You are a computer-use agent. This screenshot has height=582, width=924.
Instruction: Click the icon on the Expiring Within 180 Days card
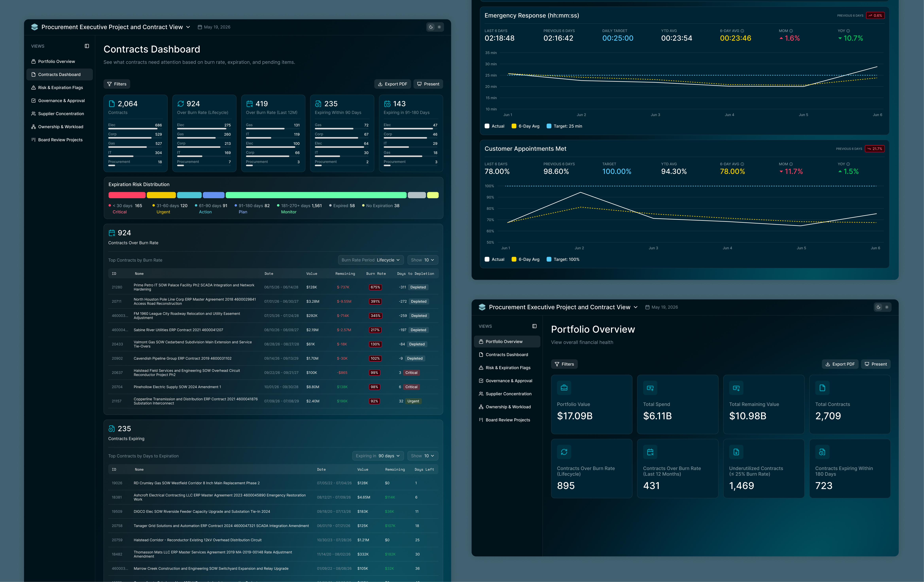point(822,452)
